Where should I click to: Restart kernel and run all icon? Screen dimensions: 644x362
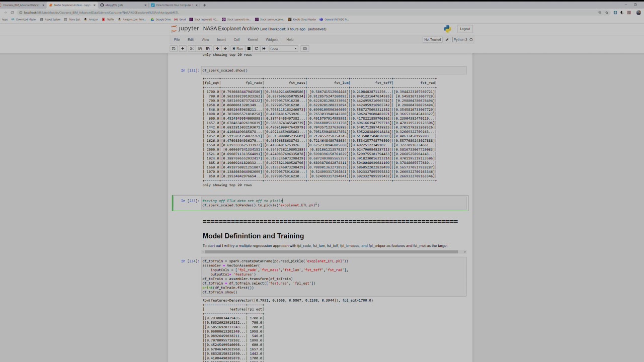pos(264,49)
